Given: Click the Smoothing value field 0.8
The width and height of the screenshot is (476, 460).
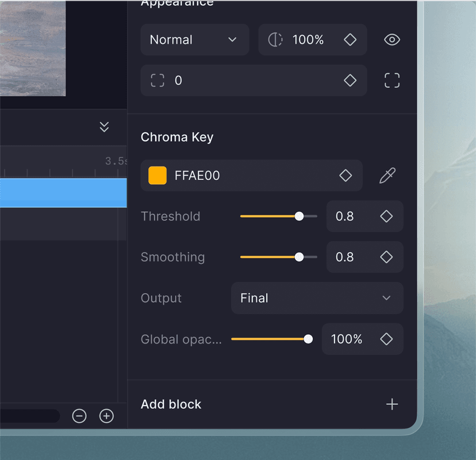Looking at the screenshot, I should [364, 257].
